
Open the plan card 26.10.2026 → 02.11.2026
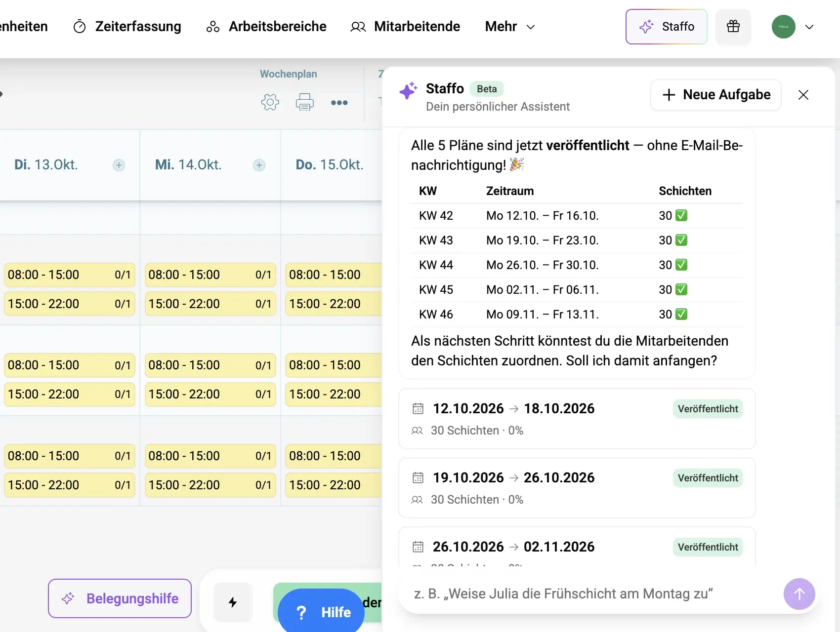point(577,547)
